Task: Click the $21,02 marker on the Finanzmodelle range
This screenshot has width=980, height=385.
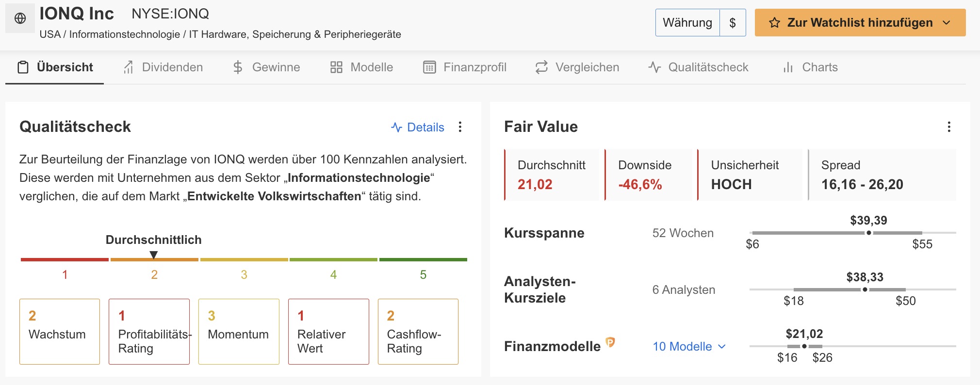Action: tap(804, 346)
